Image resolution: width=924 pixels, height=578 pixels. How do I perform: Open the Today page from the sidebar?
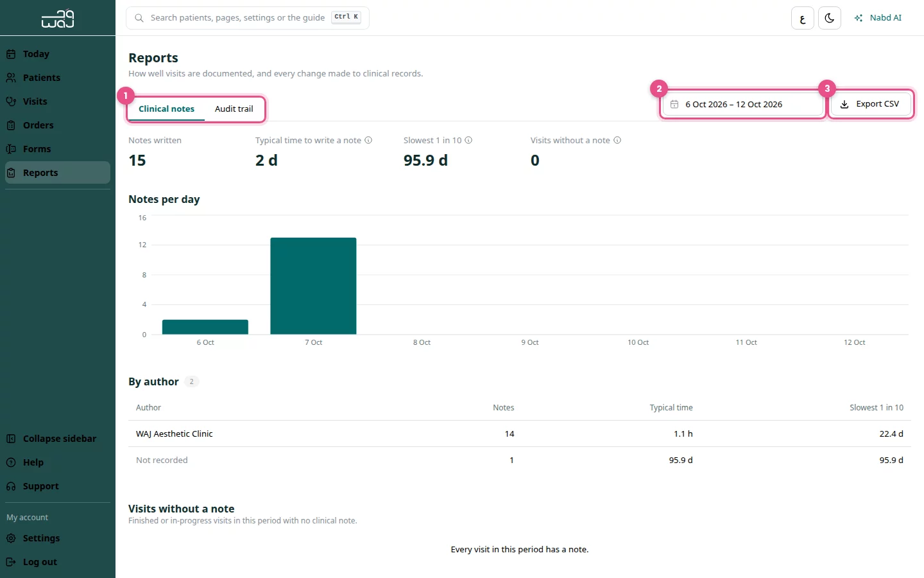(58, 54)
